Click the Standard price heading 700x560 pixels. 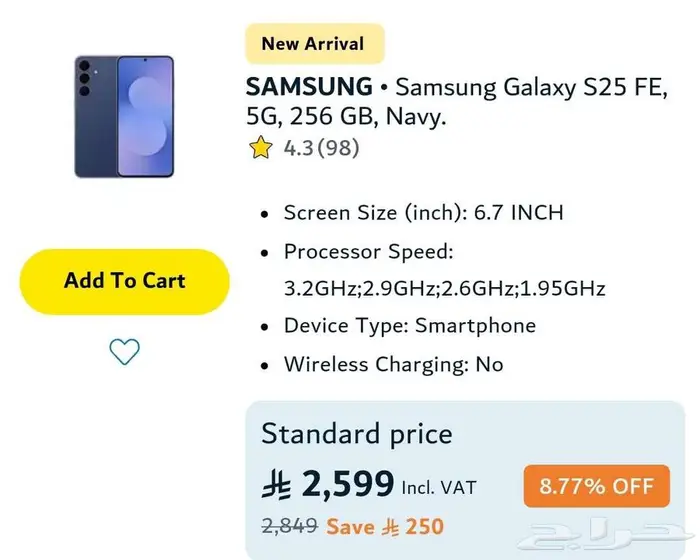point(356,434)
